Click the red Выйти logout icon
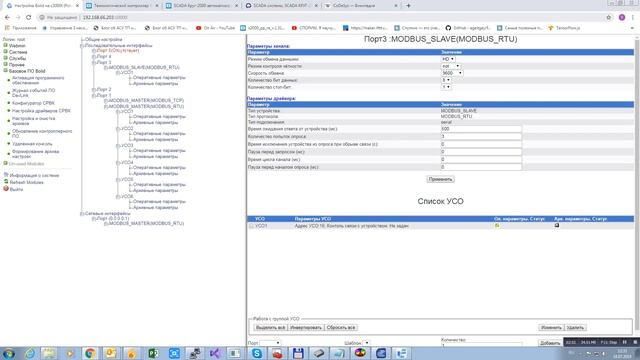Viewport: 640px width, 360px height. pos(6,189)
